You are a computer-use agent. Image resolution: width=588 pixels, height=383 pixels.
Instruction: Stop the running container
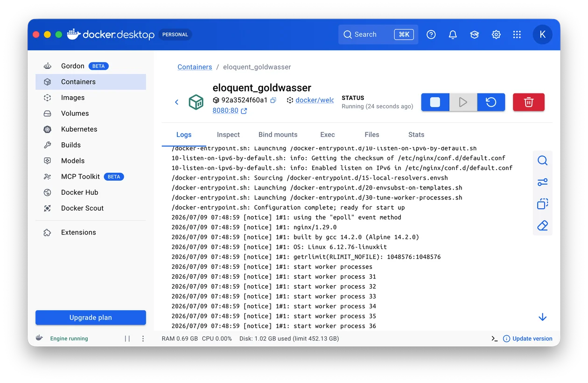[x=435, y=102]
